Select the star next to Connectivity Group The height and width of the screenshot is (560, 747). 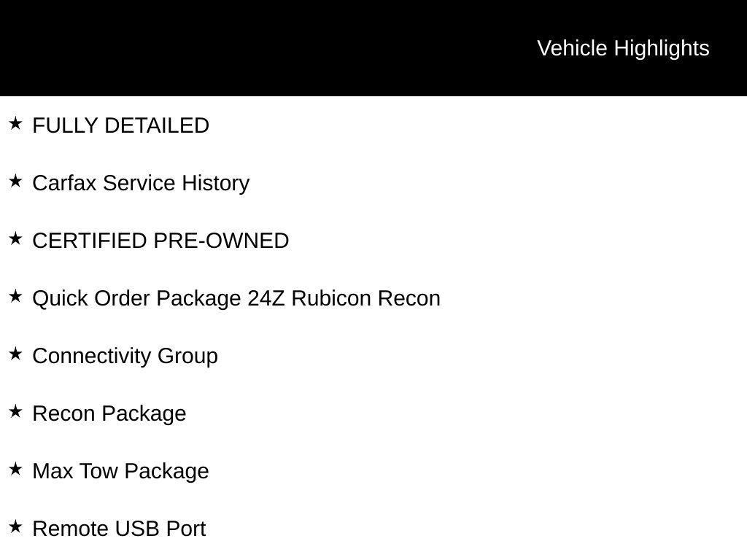click(15, 354)
